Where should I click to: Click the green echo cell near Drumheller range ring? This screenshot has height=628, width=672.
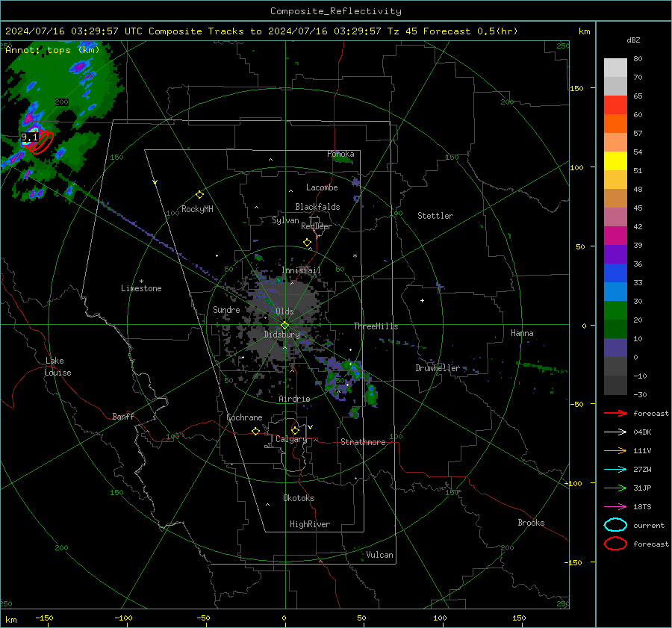[x=372, y=395]
